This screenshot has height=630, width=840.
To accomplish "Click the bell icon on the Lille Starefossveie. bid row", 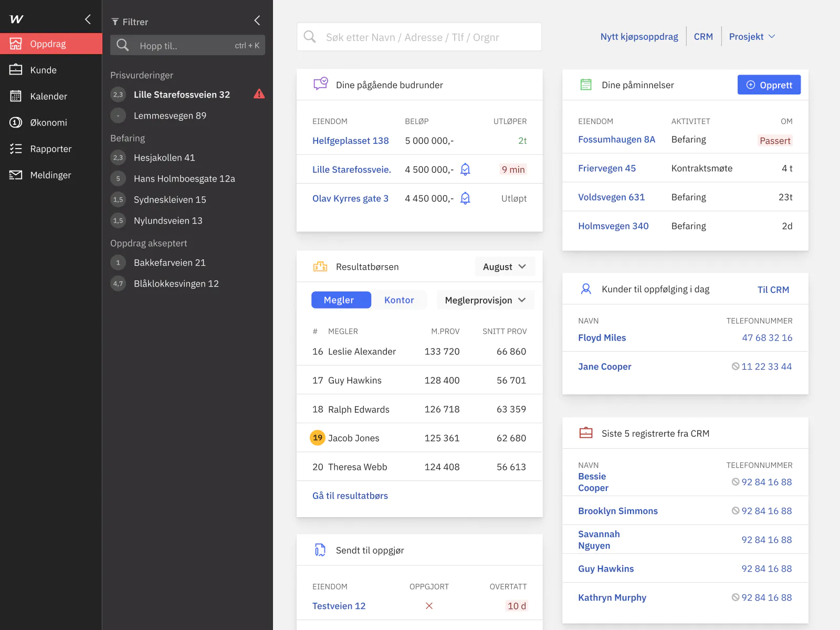I will coord(465,169).
